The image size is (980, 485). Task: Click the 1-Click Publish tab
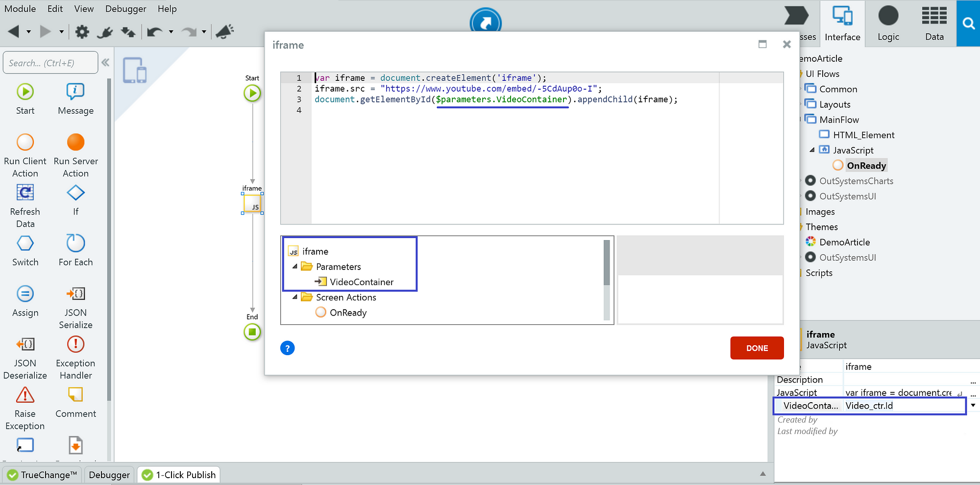point(179,475)
